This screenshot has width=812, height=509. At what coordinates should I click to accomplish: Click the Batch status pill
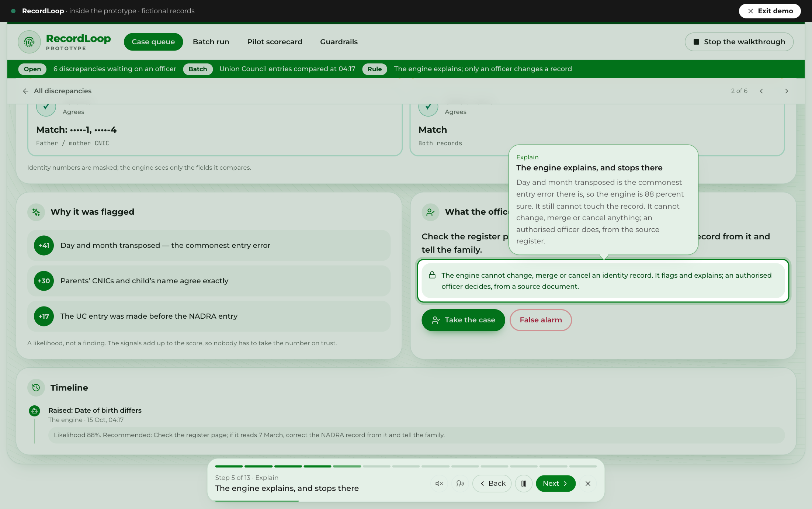click(x=198, y=69)
